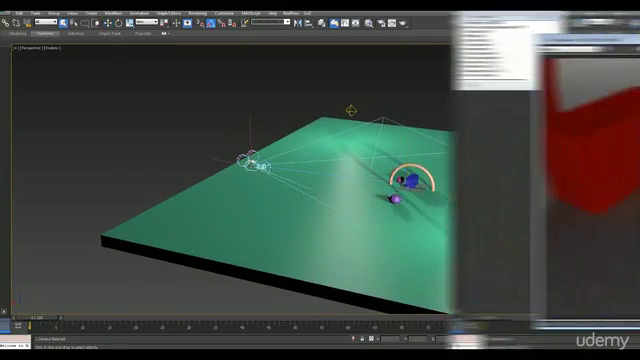Activate the Select and Move tool
The image size is (640, 360).
(107, 23)
